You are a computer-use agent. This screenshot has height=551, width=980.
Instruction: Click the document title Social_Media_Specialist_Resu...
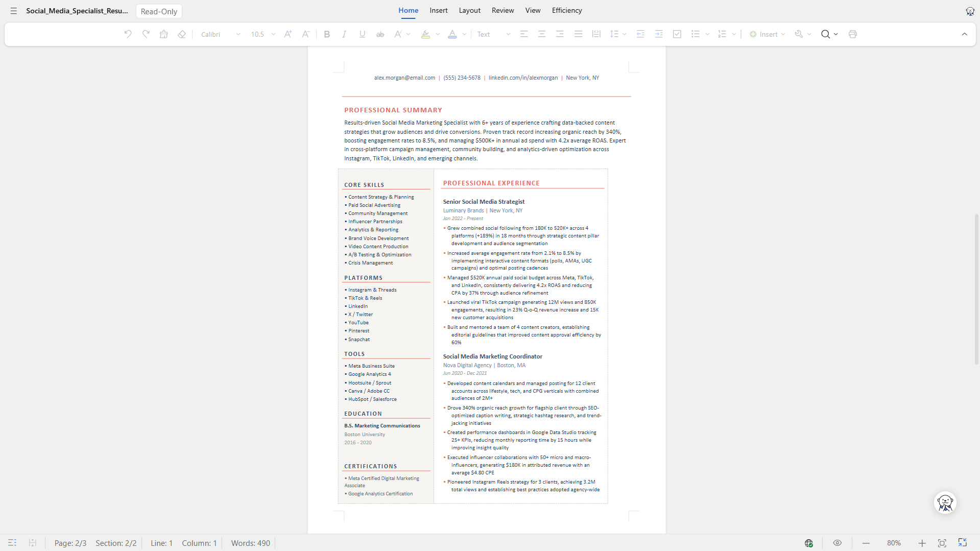(77, 11)
